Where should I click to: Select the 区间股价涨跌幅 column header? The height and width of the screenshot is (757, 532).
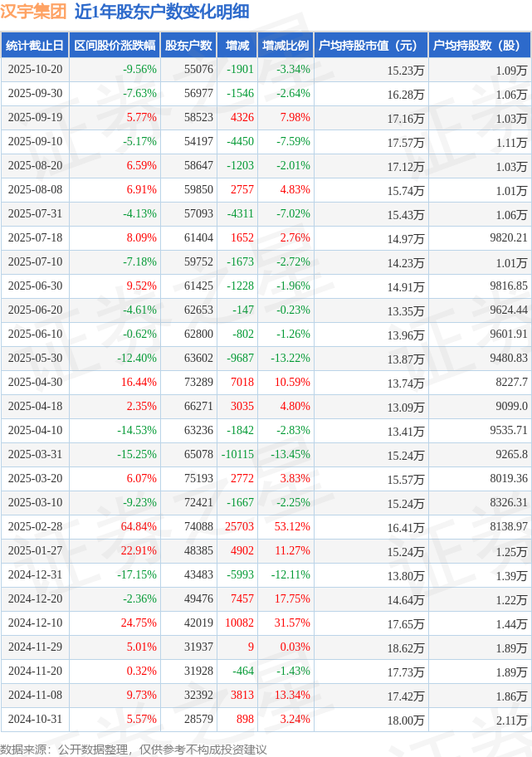pyautogui.click(x=115, y=46)
